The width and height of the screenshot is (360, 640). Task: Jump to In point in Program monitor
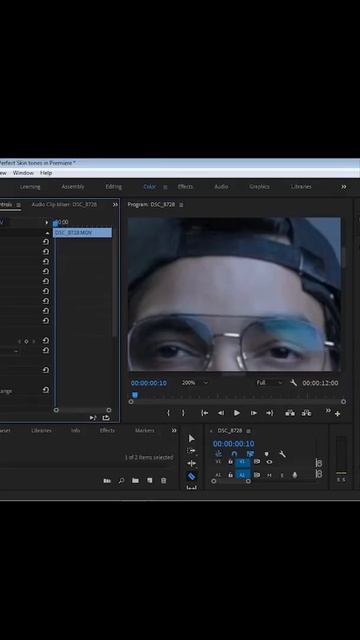point(204,413)
